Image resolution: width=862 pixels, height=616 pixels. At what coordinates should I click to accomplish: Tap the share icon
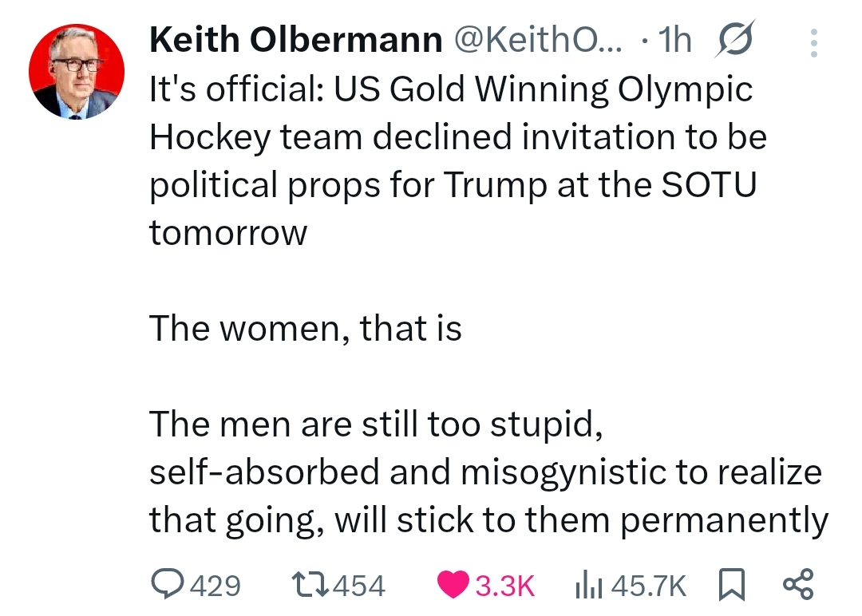[x=798, y=585]
